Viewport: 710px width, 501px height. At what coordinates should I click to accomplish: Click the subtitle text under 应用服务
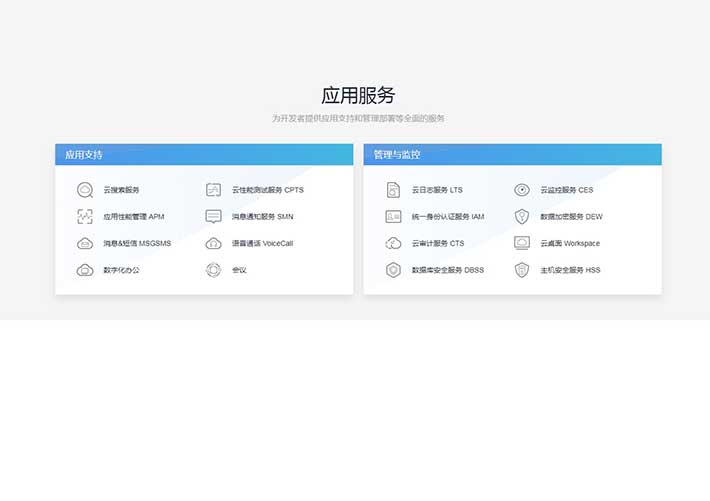tap(357, 118)
